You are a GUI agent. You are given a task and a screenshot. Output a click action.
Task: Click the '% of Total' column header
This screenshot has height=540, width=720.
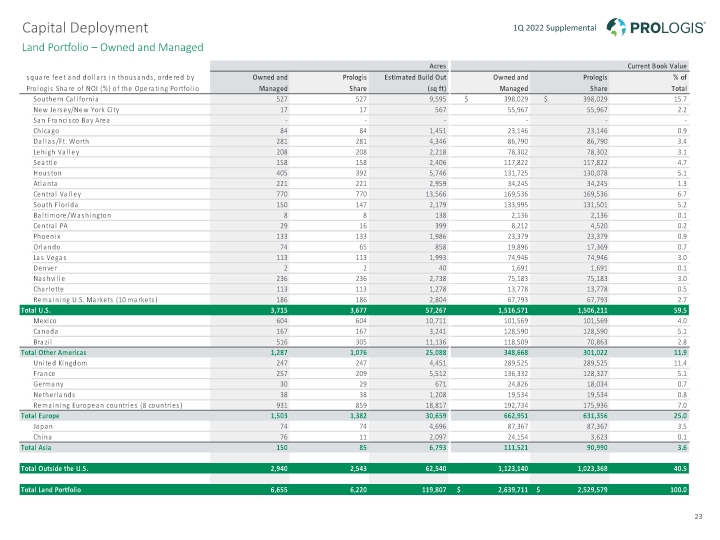click(680, 83)
